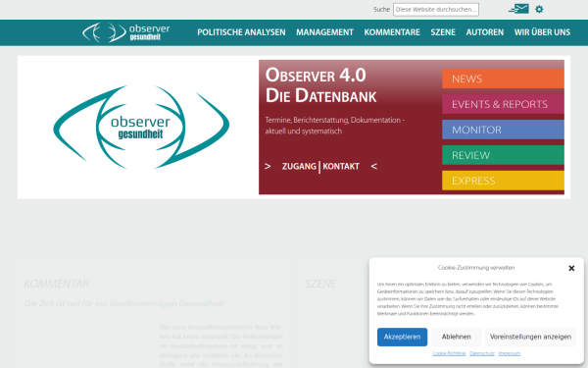Screen dimensions: 588x368
Task: Close the cookie consent dialog
Action: (571, 268)
